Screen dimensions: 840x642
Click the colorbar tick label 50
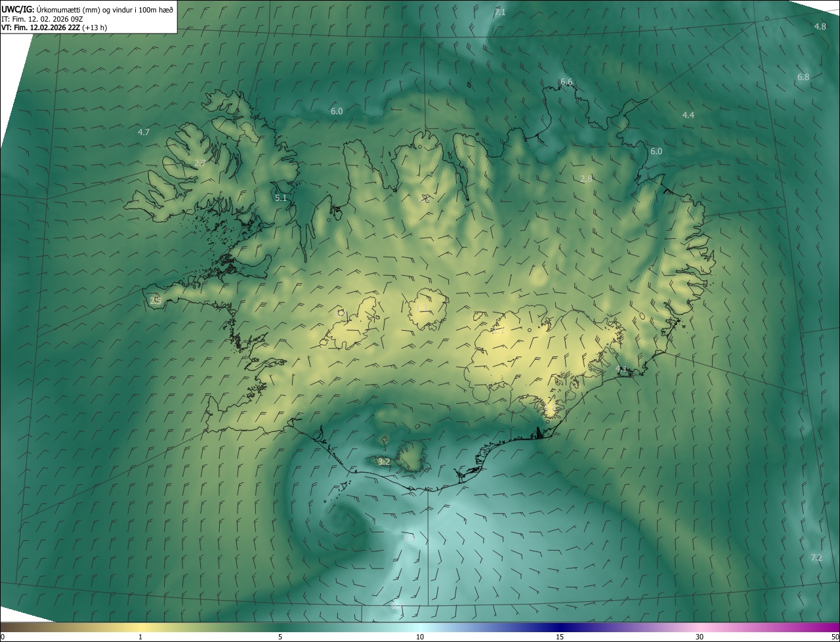(x=835, y=637)
